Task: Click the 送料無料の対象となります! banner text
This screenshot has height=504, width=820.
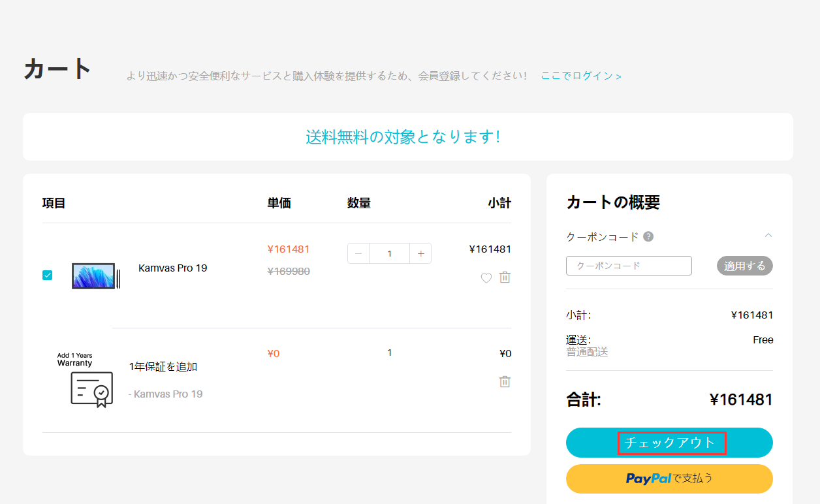Action: 403,136
